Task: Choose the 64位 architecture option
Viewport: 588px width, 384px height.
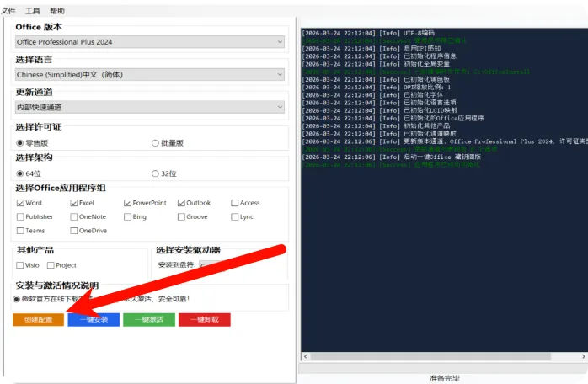Action: click(20, 173)
